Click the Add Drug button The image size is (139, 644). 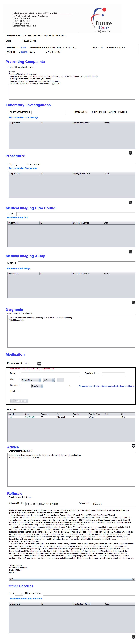click(19, 401)
